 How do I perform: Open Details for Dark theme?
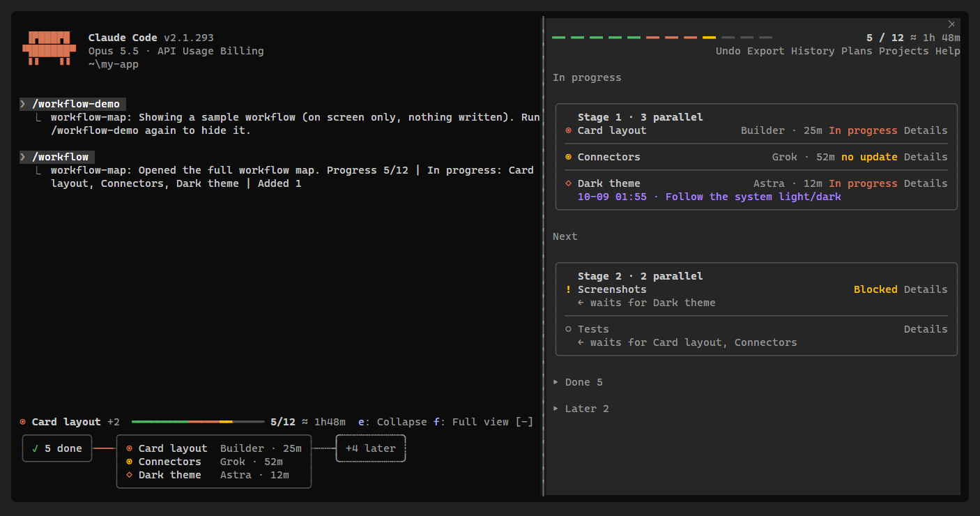tap(926, 183)
